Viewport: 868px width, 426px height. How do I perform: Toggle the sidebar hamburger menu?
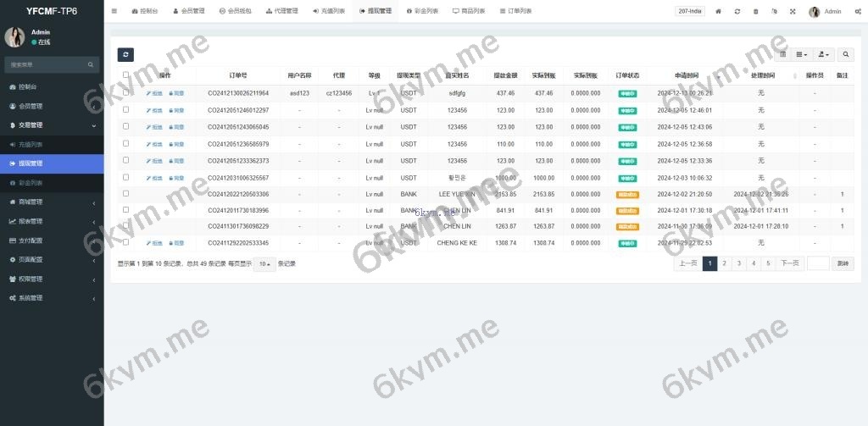[114, 11]
